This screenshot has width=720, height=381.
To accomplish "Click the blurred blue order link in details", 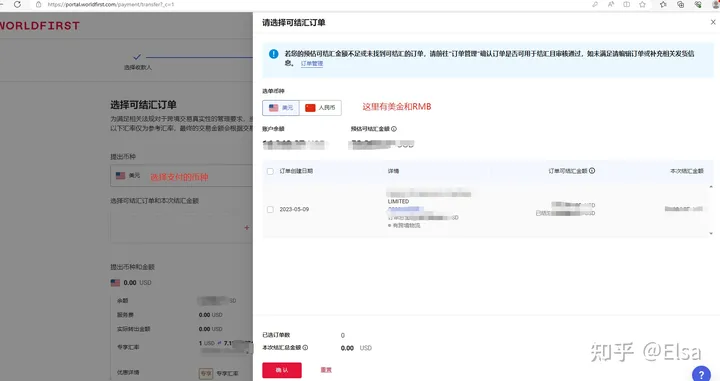I will pyautogui.click(x=405, y=209).
